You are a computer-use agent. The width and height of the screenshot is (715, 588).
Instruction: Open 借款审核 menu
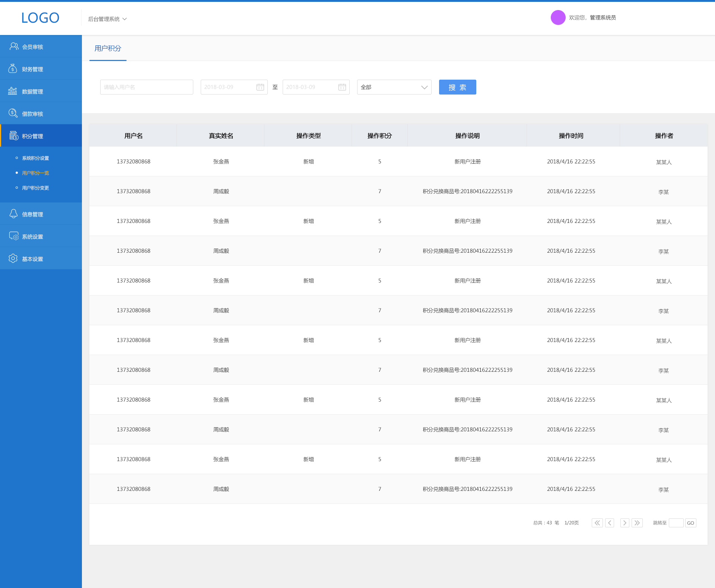41,113
